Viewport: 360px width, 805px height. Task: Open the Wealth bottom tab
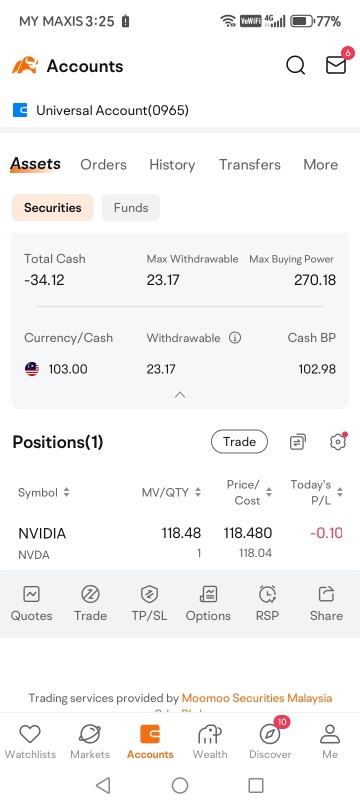pos(210,742)
